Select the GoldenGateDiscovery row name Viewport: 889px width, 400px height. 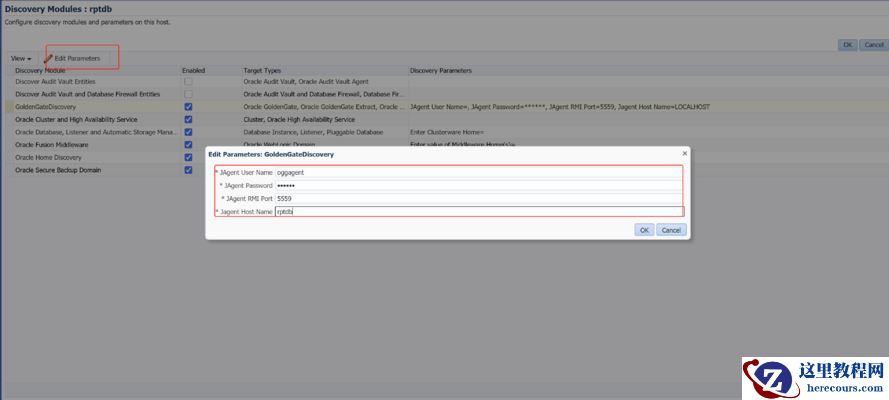tap(45, 107)
